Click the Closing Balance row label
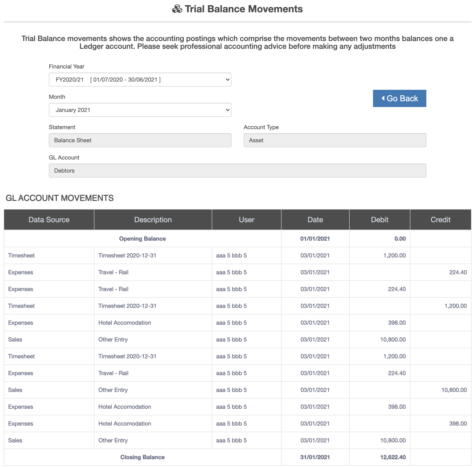 (142, 457)
